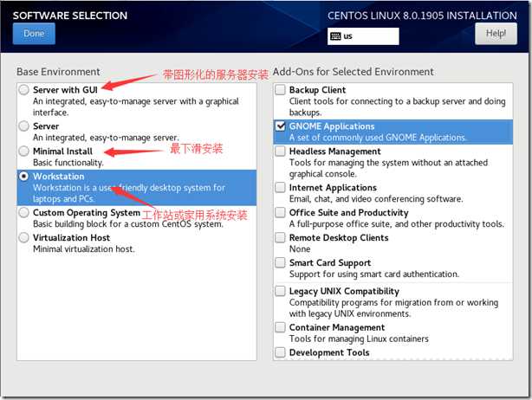Click the 'Headless Management' title text

coord(334,152)
